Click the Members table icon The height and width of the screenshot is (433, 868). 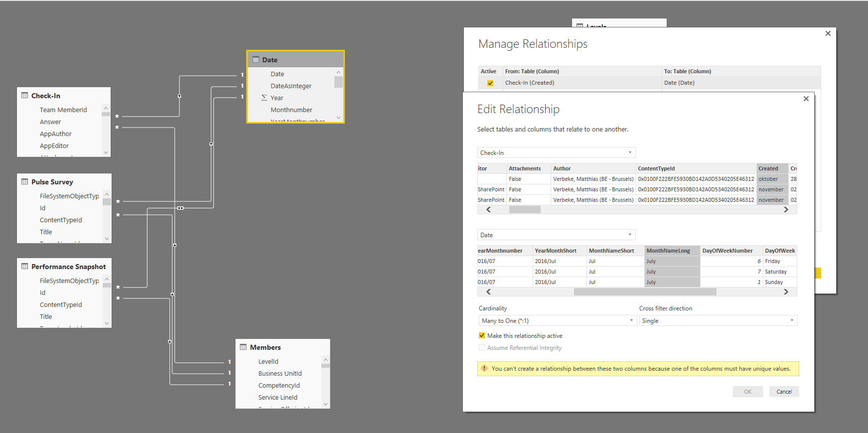pyautogui.click(x=243, y=347)
